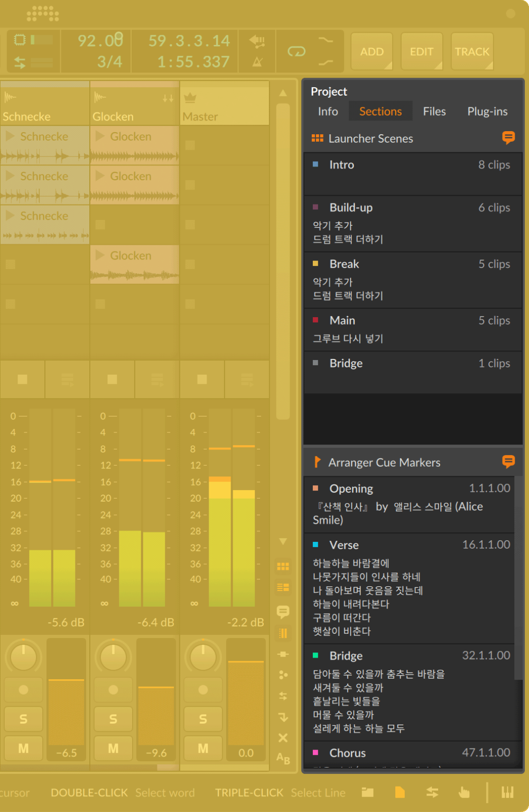Enable the loop toggle in the transport
Screen dimensions: 529x812
point(297,51)
